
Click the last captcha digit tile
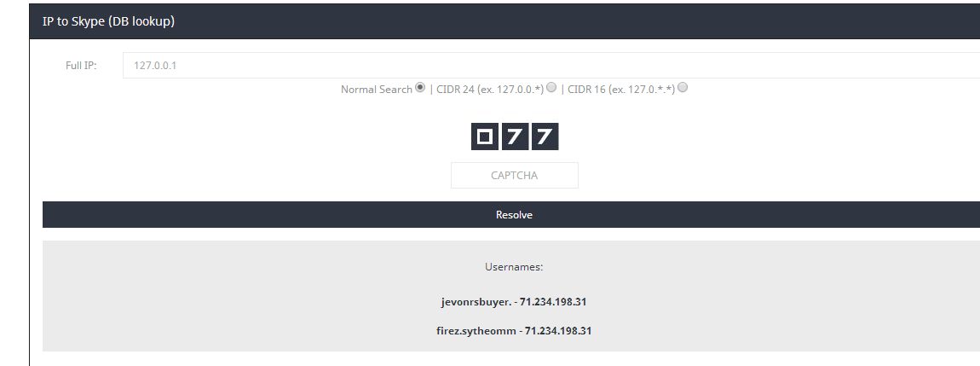[x=545, y=137]
